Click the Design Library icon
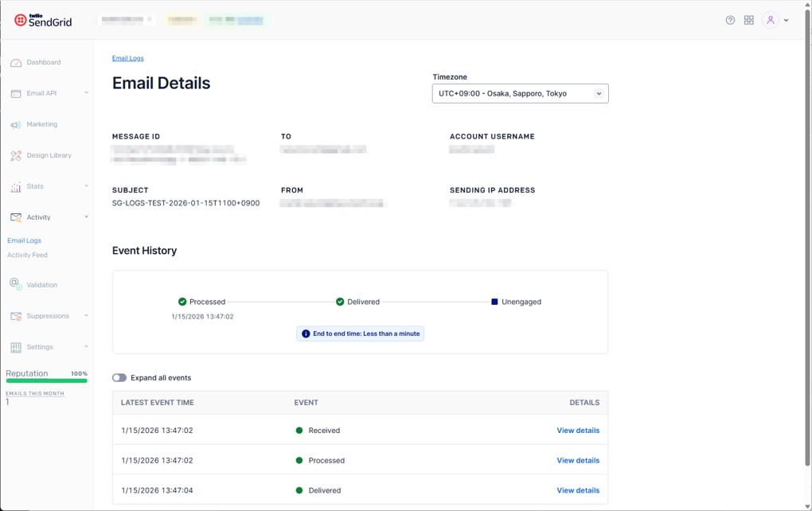812x511 pixels. tap(16, 156)
